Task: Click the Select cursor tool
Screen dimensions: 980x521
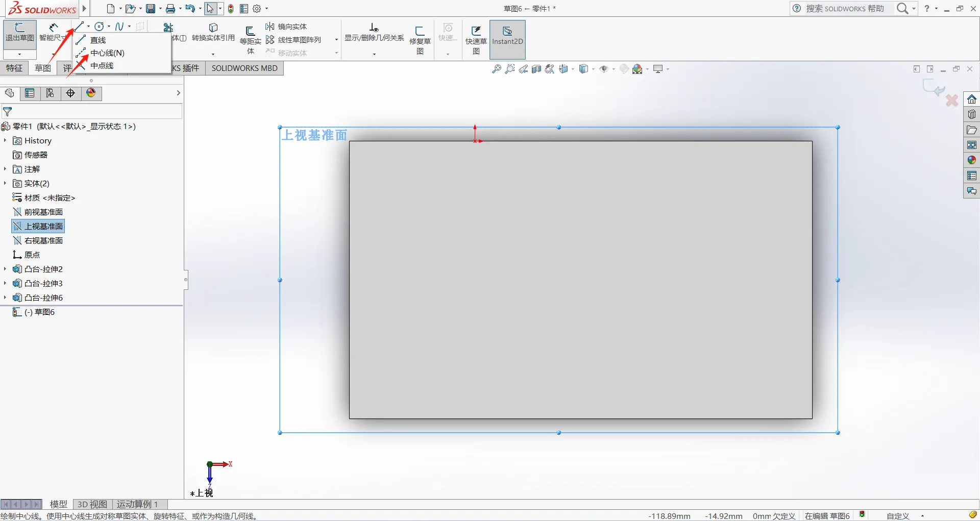Action: coord(210,9)
